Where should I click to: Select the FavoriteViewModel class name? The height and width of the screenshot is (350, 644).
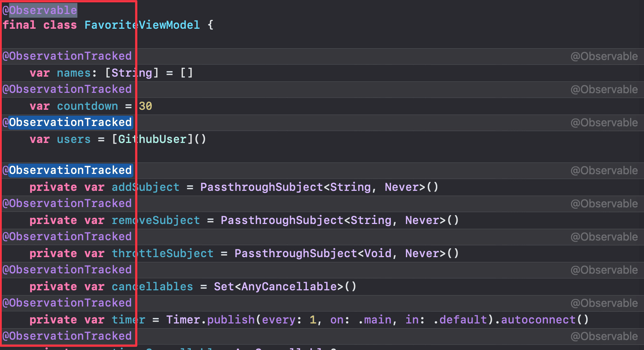click(x=142, y=25)
